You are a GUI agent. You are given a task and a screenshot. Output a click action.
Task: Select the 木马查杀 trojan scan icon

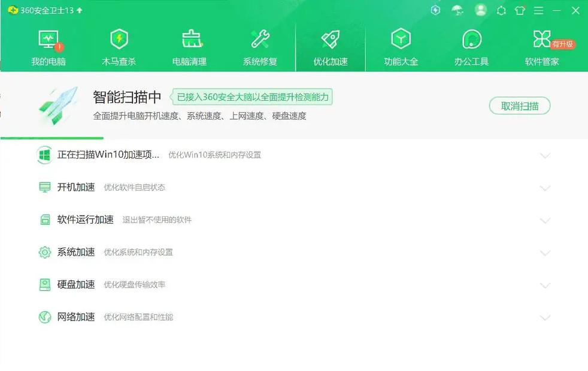(x=119, y=37)
